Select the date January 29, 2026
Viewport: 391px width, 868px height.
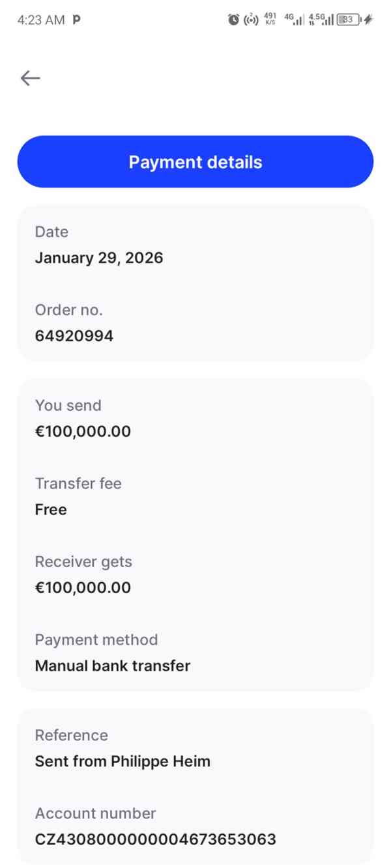point(99,258)
